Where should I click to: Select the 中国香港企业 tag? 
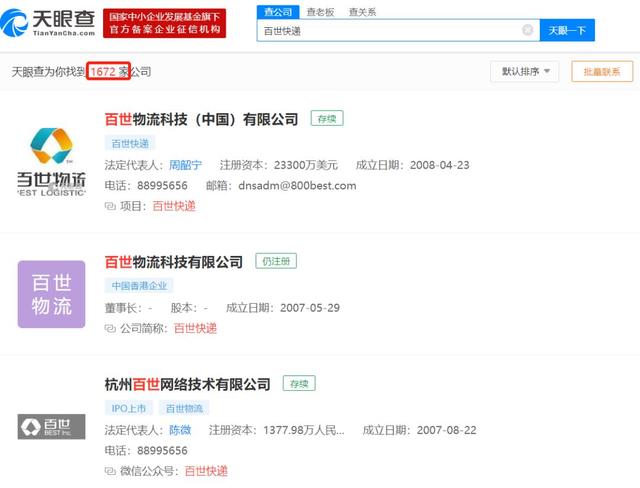click(x=139, y=286)
